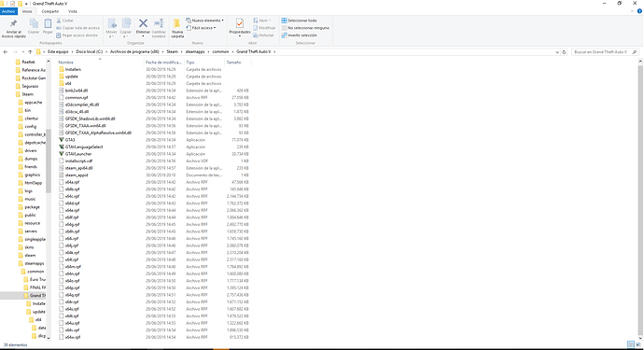Select the update folder in file list

coord(68,77)
